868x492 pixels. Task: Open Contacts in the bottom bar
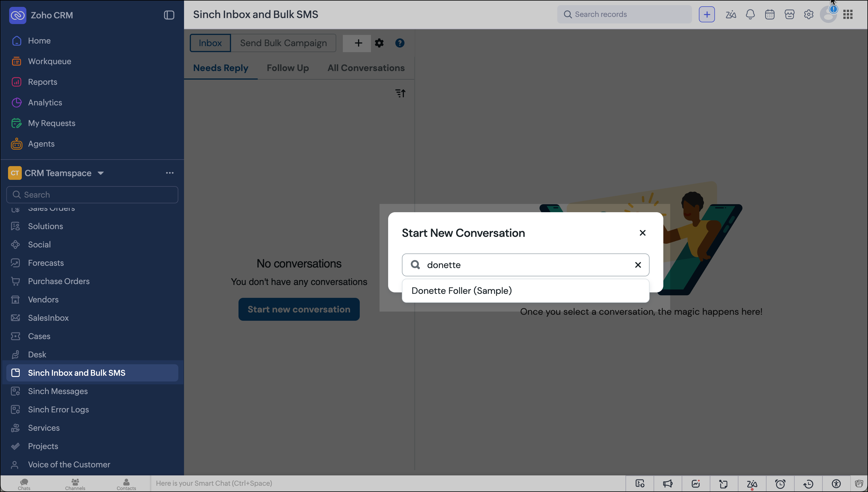(126, 484)
